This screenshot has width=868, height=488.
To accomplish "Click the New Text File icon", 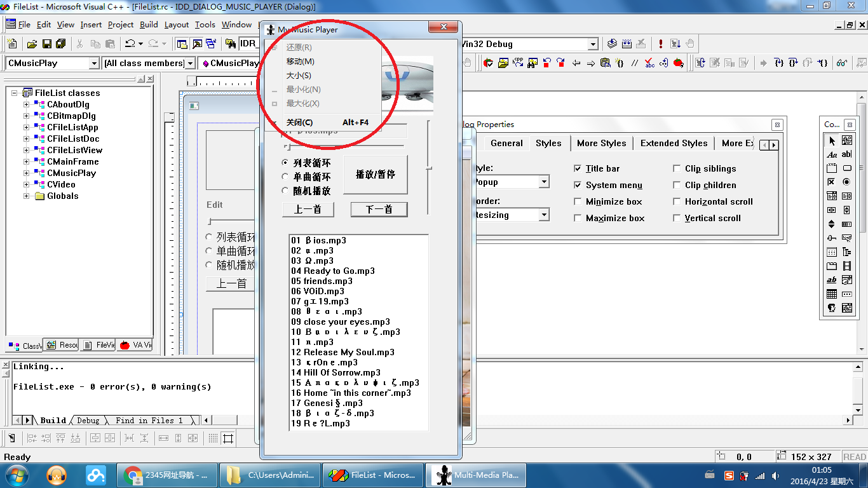I will [11, 44].
